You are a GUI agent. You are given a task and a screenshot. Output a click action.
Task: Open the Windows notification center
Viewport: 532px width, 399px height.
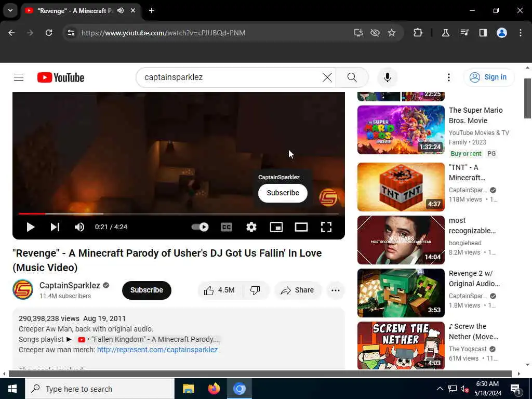click(515, 389)
